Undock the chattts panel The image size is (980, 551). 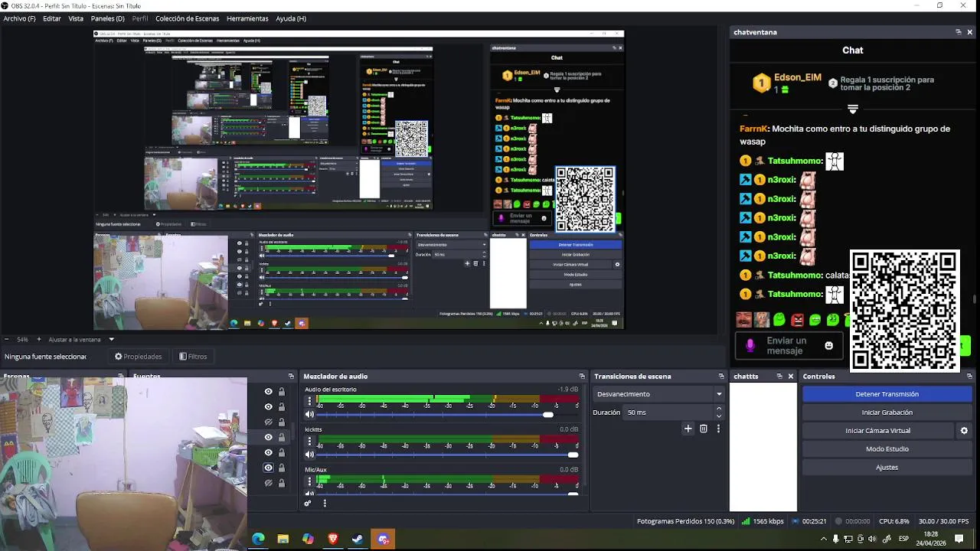[x=779, y=376]
